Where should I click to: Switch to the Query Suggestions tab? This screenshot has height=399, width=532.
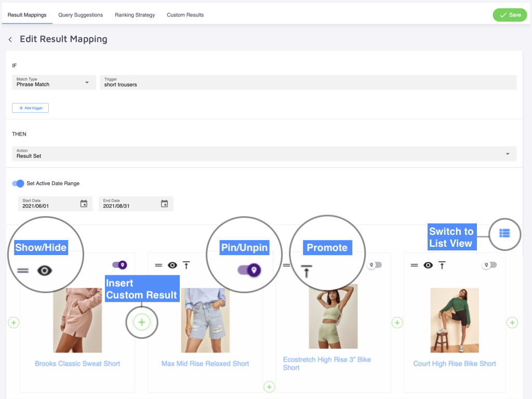point(81,15)
